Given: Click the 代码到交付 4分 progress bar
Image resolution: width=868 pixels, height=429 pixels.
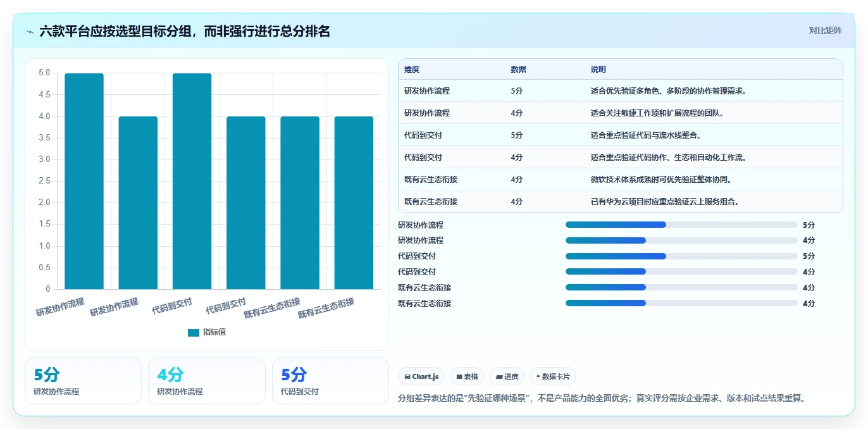Looking at the screenshot, I should 681,272.
